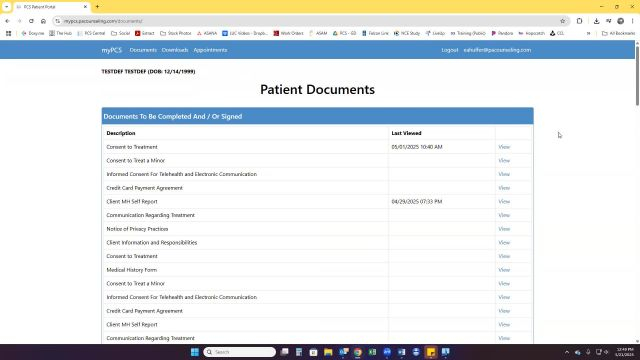Reload the page with the refresh icon
Viewport: 640px width, 360px height.
(31, 21)
